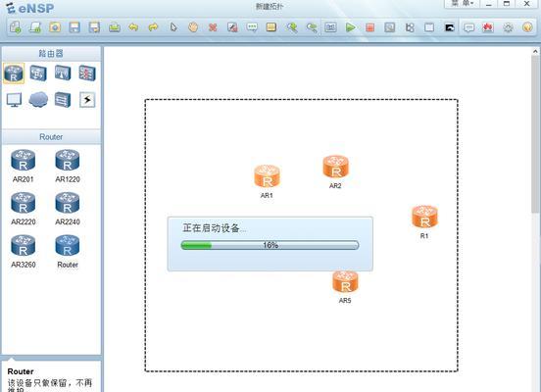Select the hand pan tool

(x=193, y=27)
